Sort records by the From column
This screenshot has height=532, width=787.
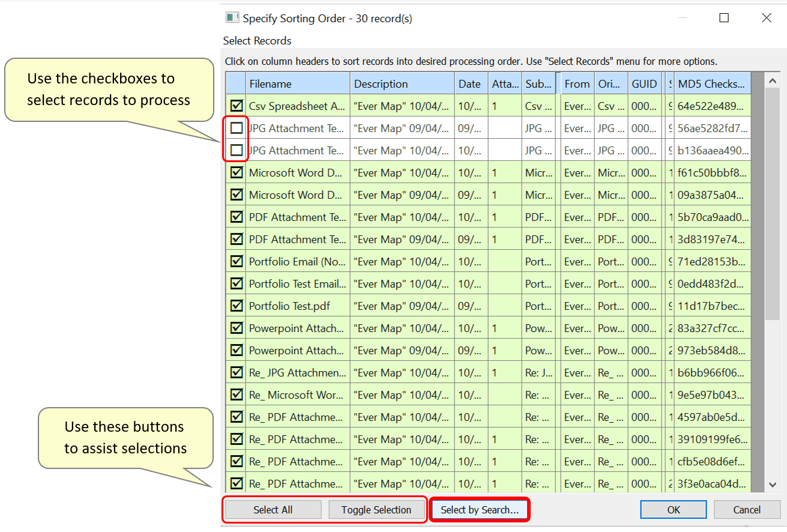[576, 83]
